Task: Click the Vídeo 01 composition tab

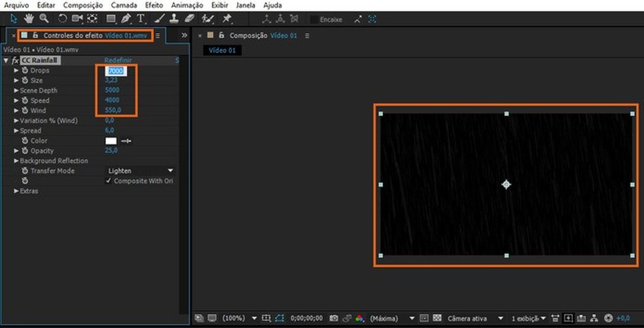Action: tap(222, 50)
